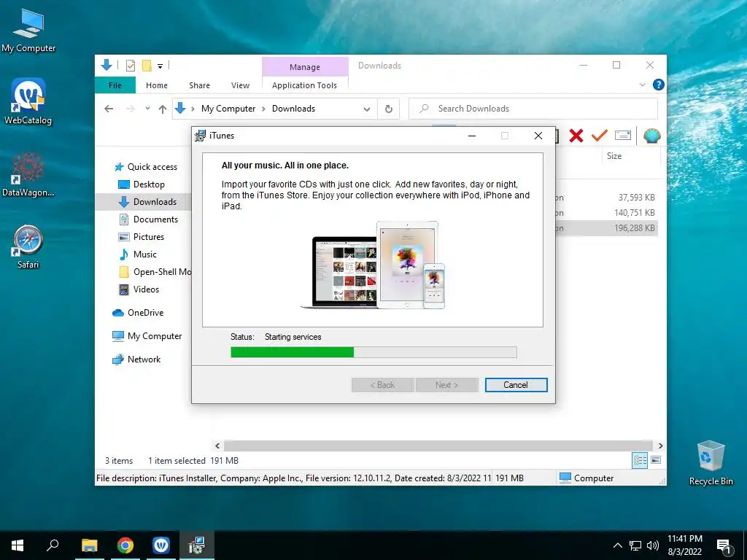Select the file sized 140,751 KB
This screenshot has height=560, width=747.
635,212
